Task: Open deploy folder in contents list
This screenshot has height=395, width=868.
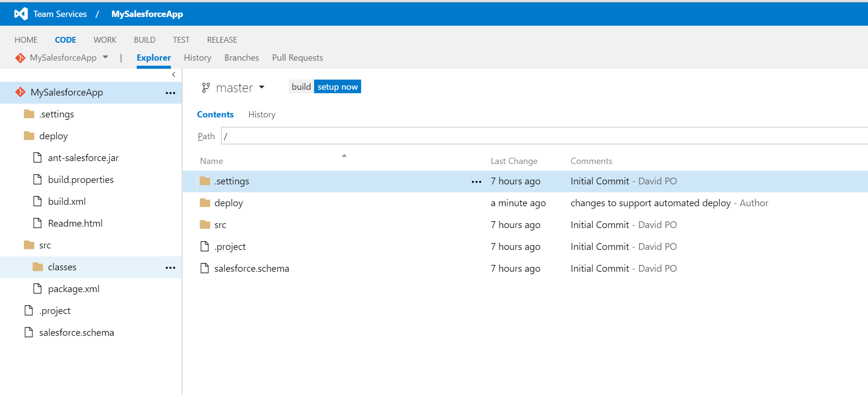Action: pyautogui.click(x=229, y=203)
